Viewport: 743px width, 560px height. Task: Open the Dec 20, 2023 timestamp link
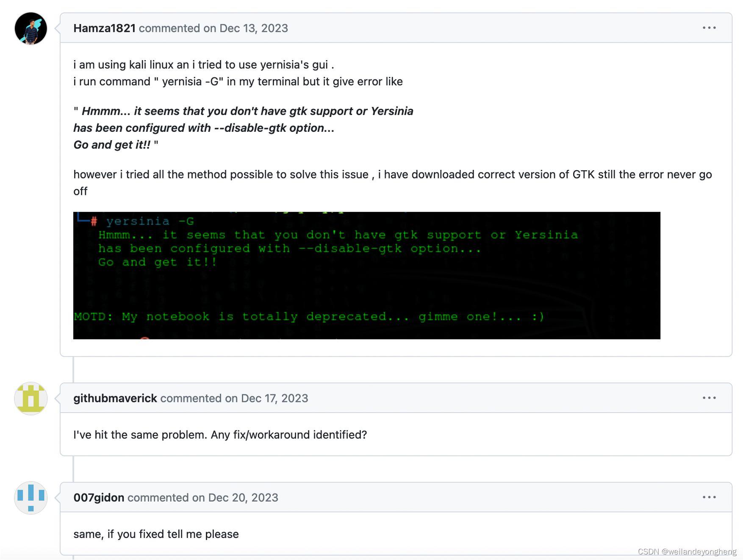coord(243,498)
